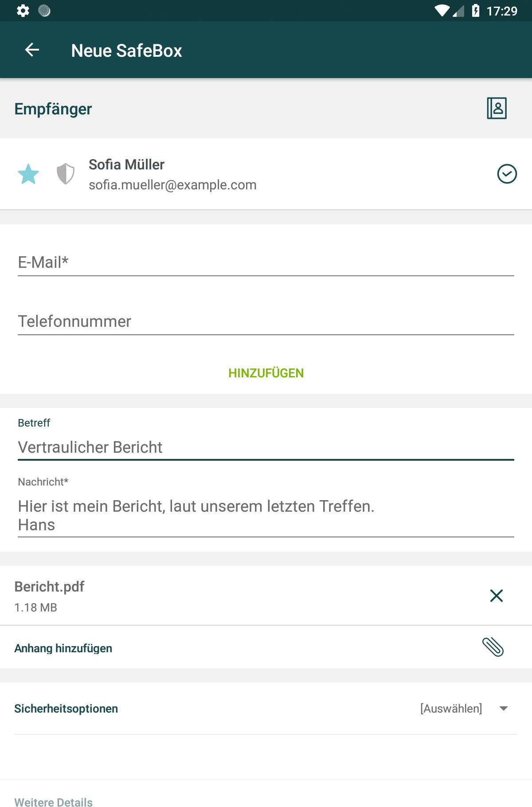Expand the Weitere Details section
The height and width of the screenshot is (807, 532).
click(54, 801)
